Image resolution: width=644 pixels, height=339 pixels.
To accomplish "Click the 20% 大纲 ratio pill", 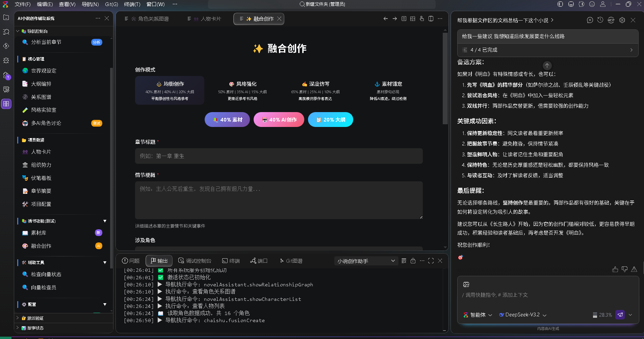I will point(331,120).
